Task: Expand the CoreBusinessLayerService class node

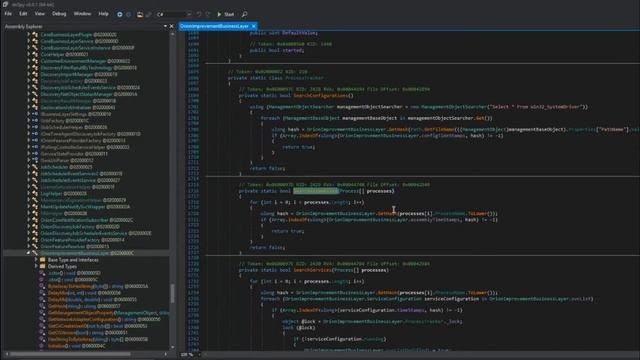Action: [29, 41]
